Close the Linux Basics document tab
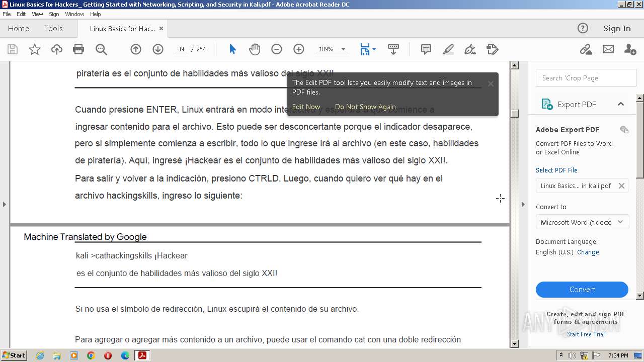 (x=161, y=29)
